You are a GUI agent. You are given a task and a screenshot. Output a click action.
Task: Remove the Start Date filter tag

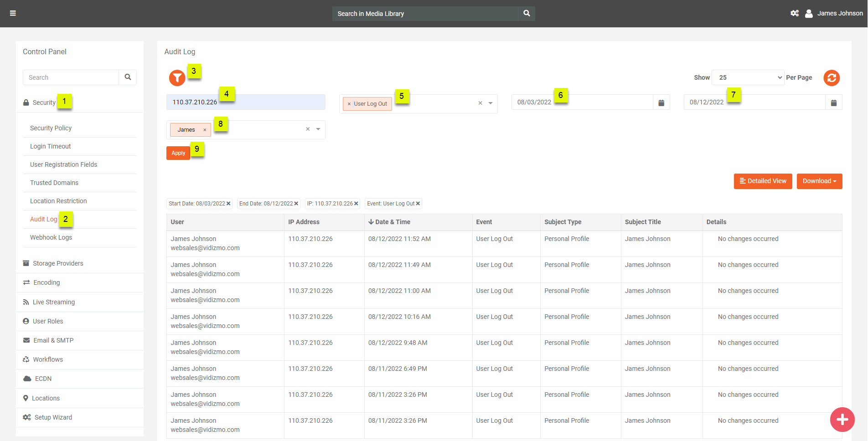228,204
